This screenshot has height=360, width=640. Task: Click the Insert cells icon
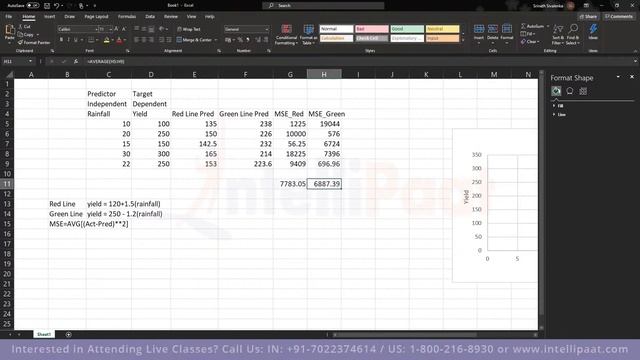pyautogui.click(x=479, y=29)
